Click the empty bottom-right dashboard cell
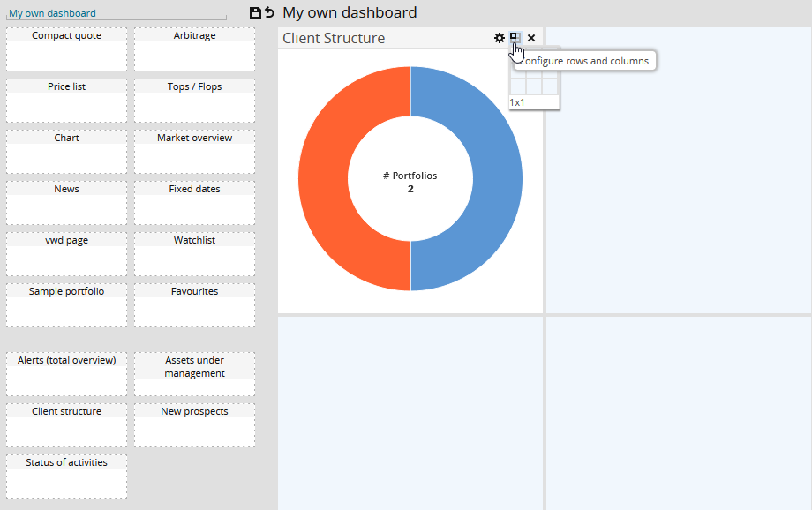 coord(678,412)
